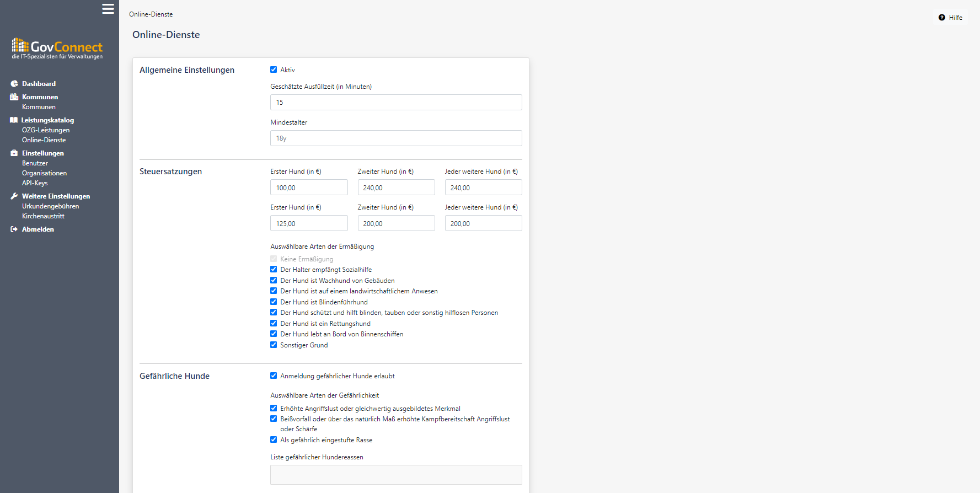Toggle Bord von Binnenschiffen checkbox
The image size is (980, 493).
[274, 334]
